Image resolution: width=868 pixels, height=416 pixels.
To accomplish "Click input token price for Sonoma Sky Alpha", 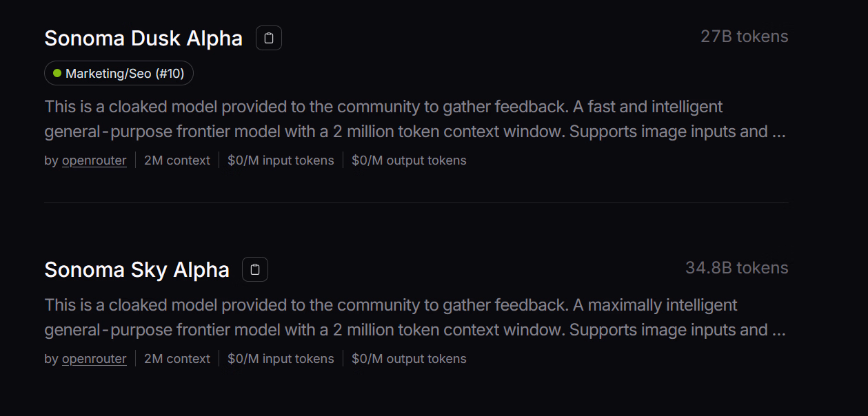I will [281, 359].
